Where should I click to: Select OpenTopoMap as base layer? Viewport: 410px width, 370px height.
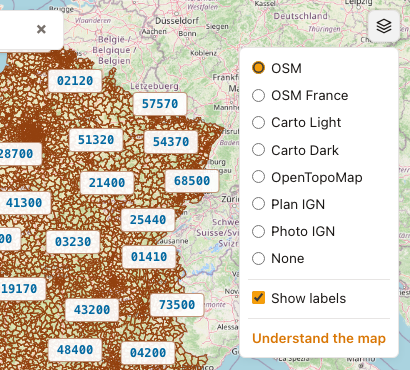tap(258, 177)
